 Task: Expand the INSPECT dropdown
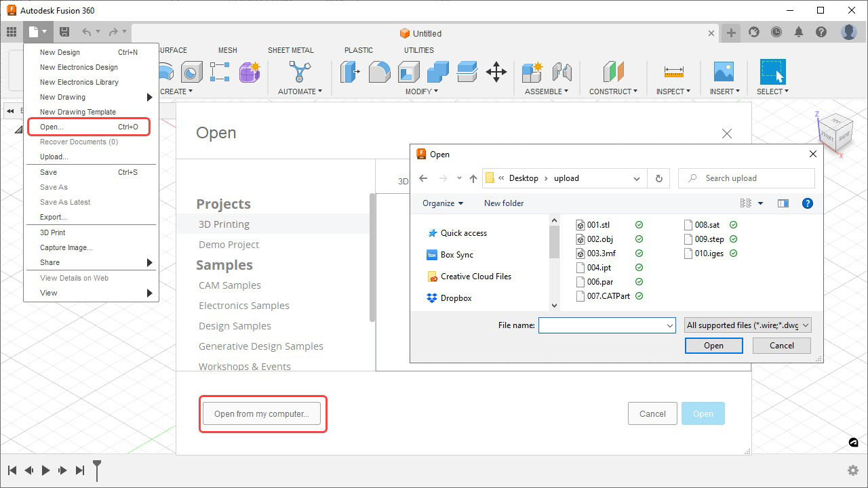[673, 91]
